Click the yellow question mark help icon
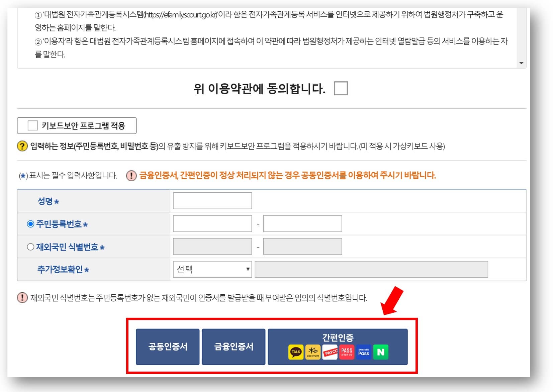Viewport: 553px width, 392px height. click(x=21, y=145)
